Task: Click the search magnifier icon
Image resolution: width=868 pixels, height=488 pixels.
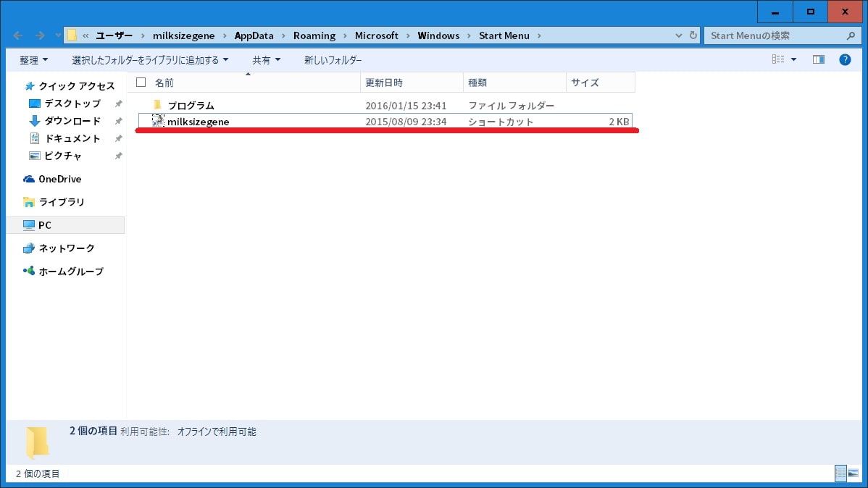Action: 851,35
